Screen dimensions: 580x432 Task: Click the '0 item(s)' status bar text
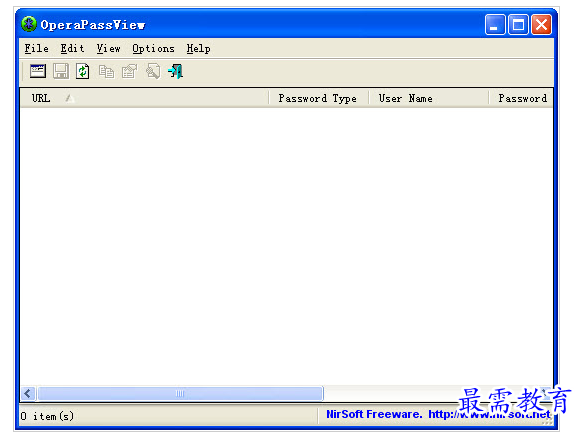tap(47, 416)
